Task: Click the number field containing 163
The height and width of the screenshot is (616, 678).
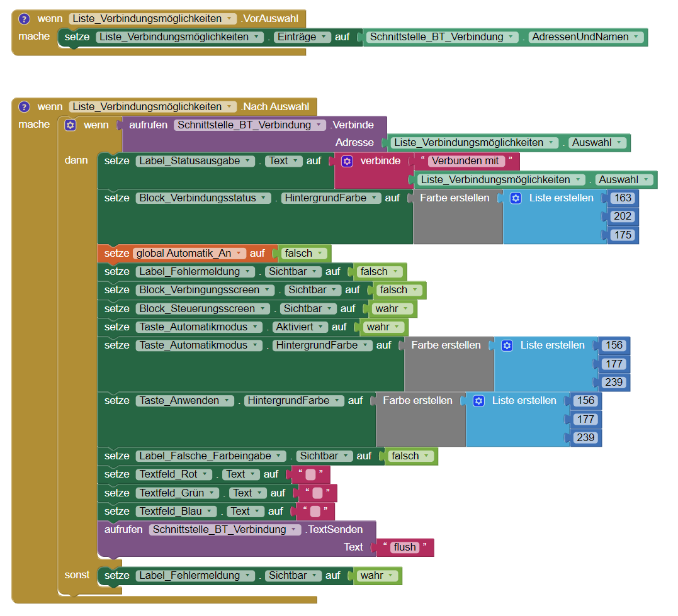Action: pos(623,198)
